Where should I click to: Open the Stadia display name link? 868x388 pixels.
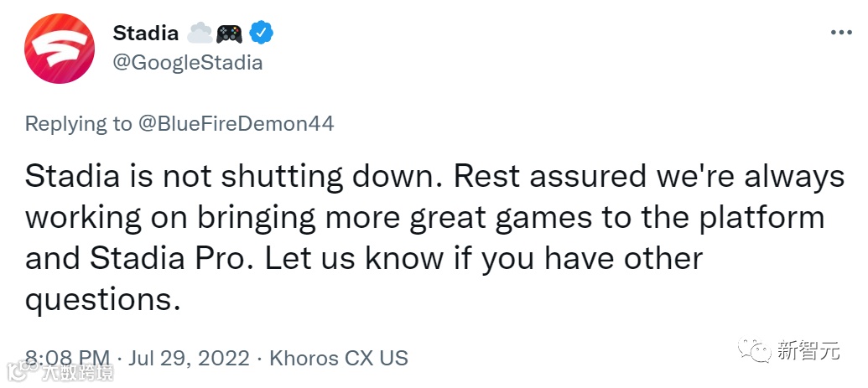(x=146, y=34)
